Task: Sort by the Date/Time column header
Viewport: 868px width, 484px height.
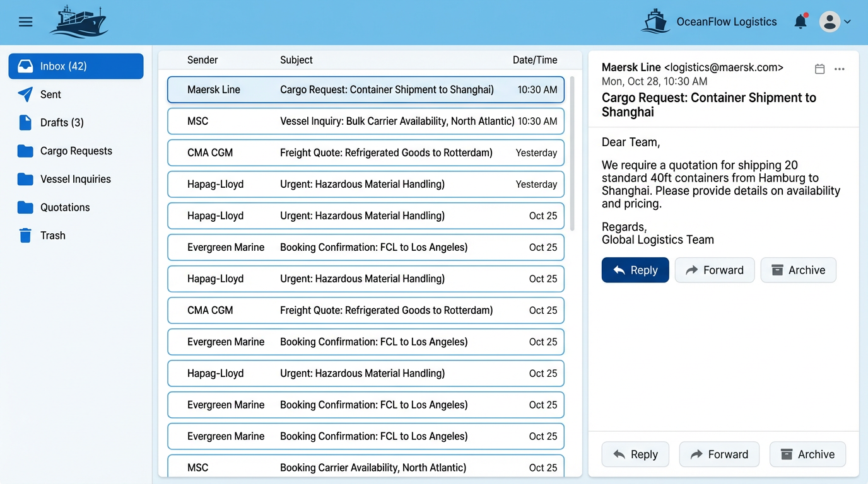Action: pyautogui.click(x=534, y=60)
